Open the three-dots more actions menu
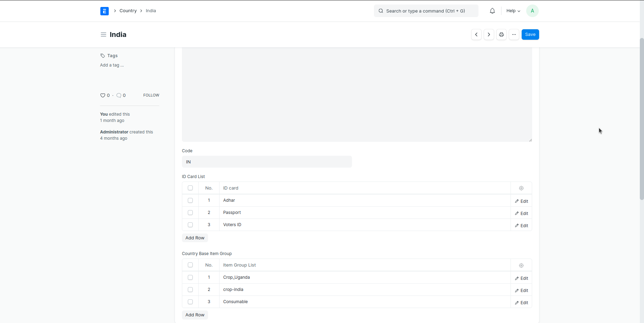644x323 pixels. (x=514, y=34)
